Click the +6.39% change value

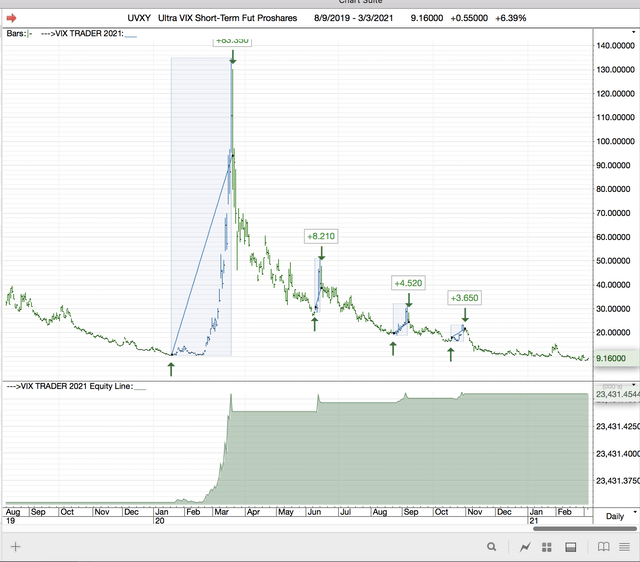point(511,18)
